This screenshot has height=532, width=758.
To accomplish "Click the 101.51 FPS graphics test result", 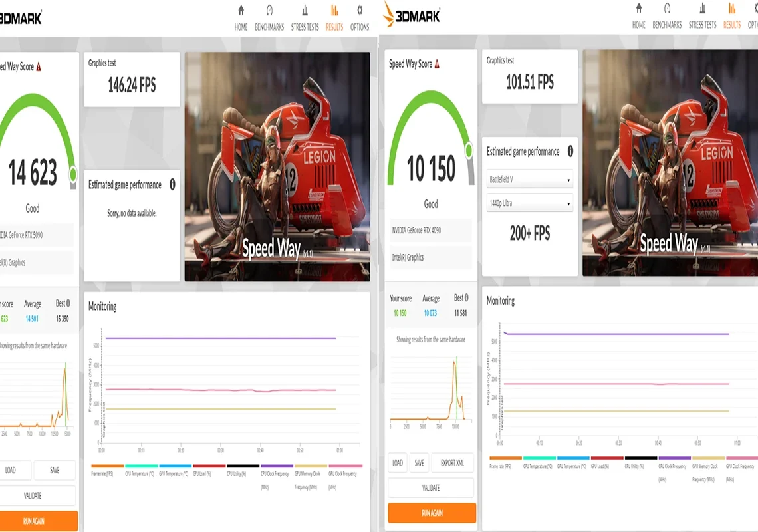I will point(530,82).
